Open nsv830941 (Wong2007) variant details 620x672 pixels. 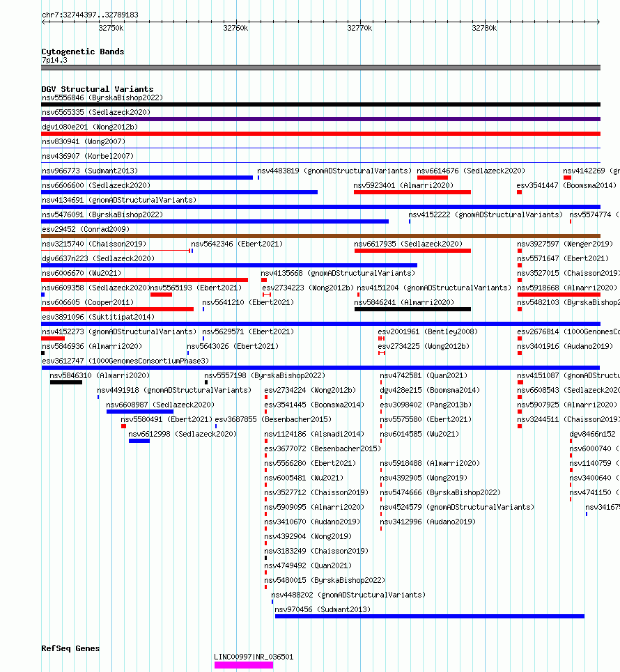(x=83, y=141)
